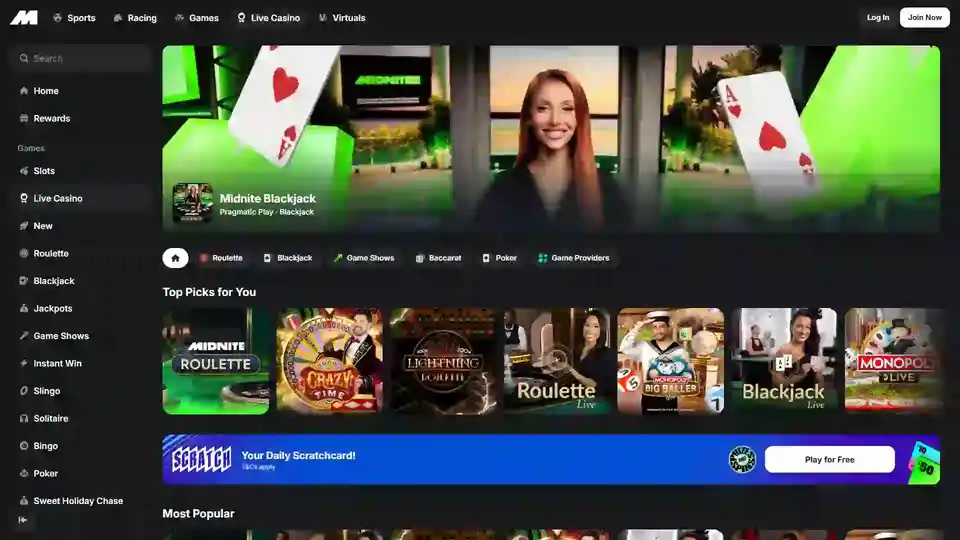Screen dimensions: 960x540
Task: Click the Sports ball icon in top navigation
Action: coord(58,18)
